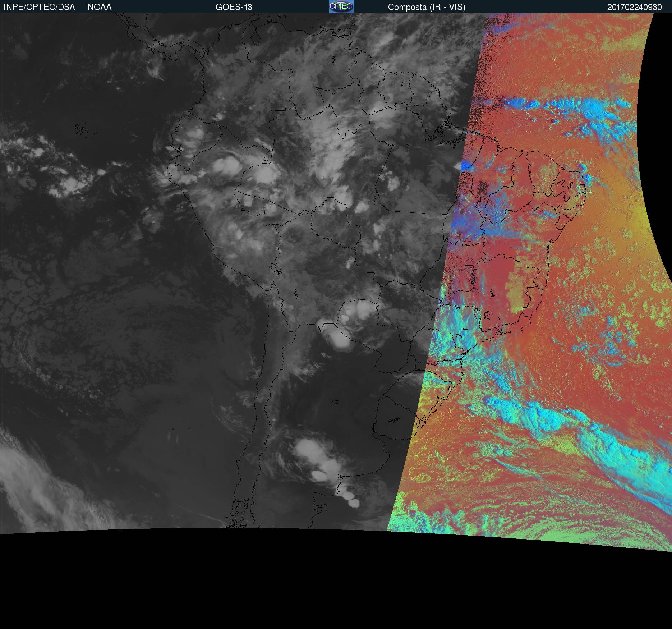
Task: Select the Brasília Federal District rectangle
Action: pyautogui.click(x=469, y=267)
